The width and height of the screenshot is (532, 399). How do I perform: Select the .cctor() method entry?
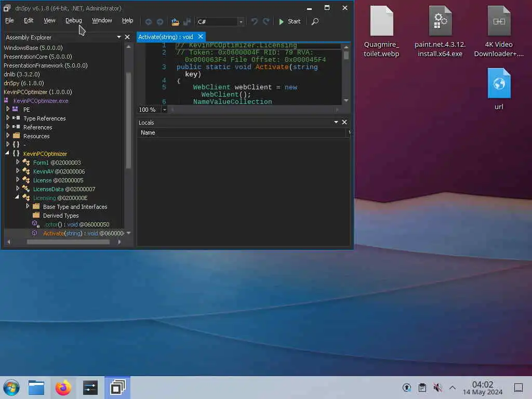point(76,224)
